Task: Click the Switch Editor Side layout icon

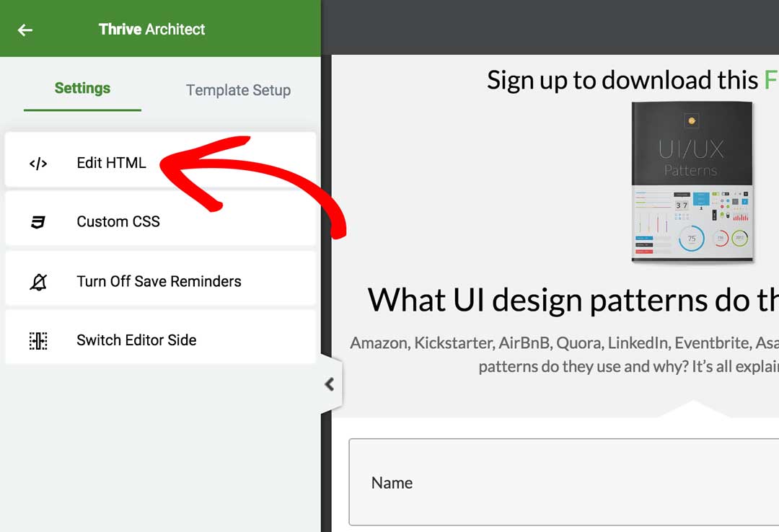Action: [x=37, y=340]
